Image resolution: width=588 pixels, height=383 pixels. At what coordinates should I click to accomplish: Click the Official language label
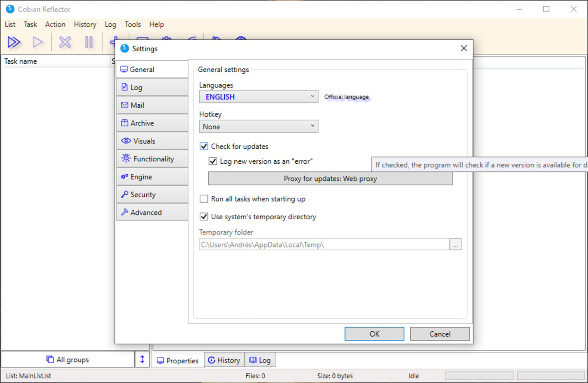click(x=346, y=97)
